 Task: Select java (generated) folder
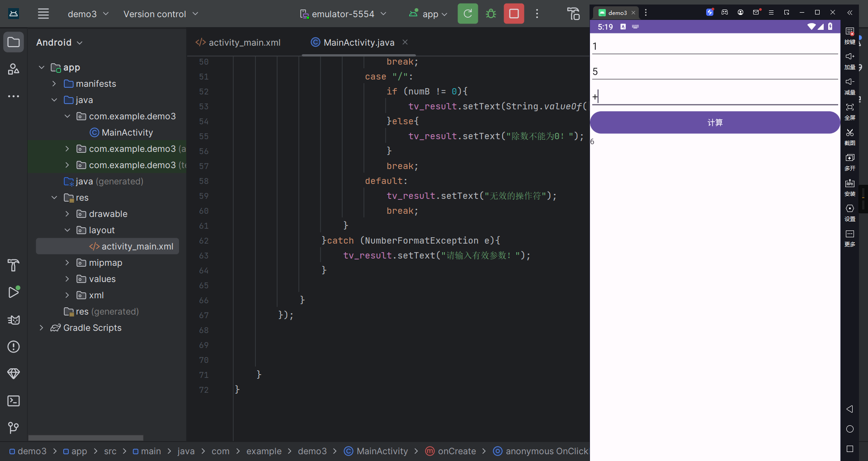(104, 181)
